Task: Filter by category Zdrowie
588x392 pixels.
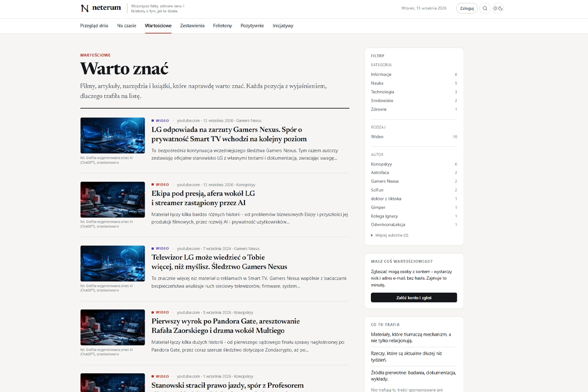Action: pos(414,109)
